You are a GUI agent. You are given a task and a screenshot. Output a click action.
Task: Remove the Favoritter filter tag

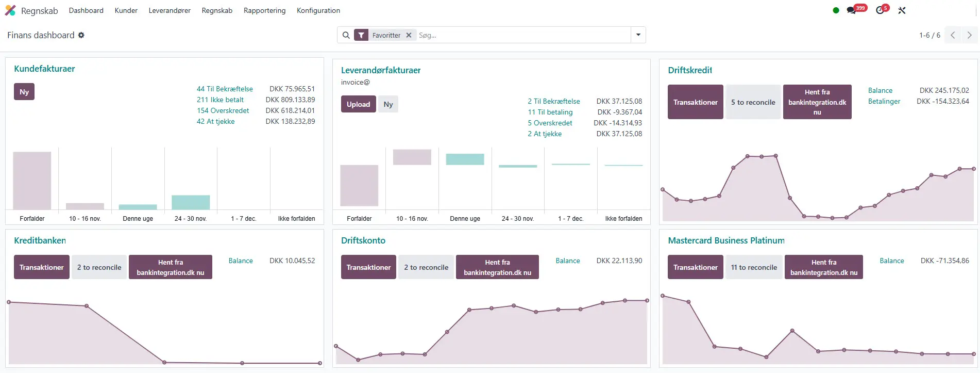[409, 35]
